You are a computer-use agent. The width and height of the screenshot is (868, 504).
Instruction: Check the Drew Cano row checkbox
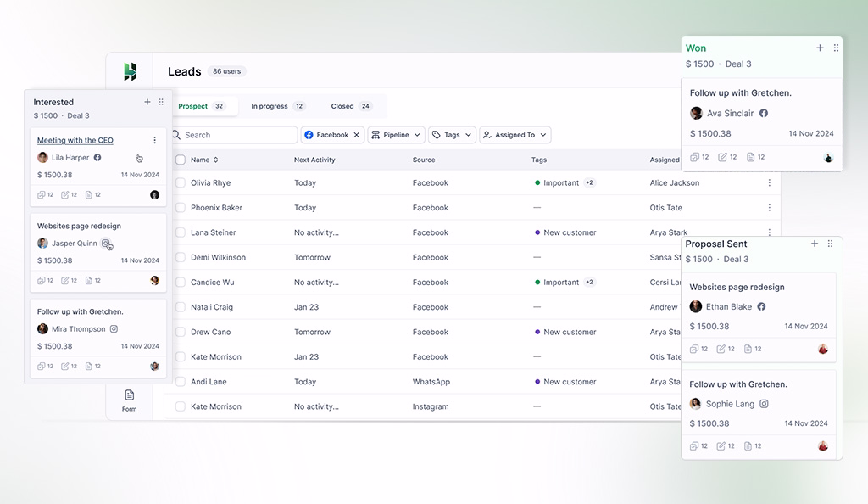click(181, 332)
